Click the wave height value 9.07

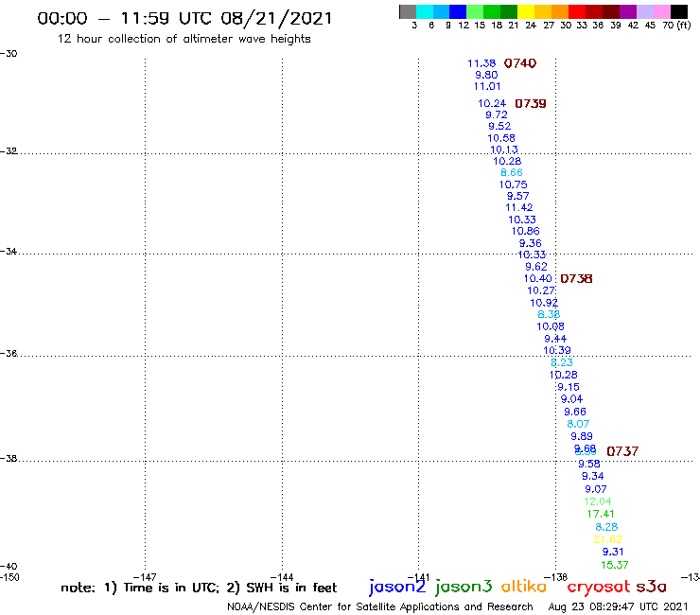596,489
